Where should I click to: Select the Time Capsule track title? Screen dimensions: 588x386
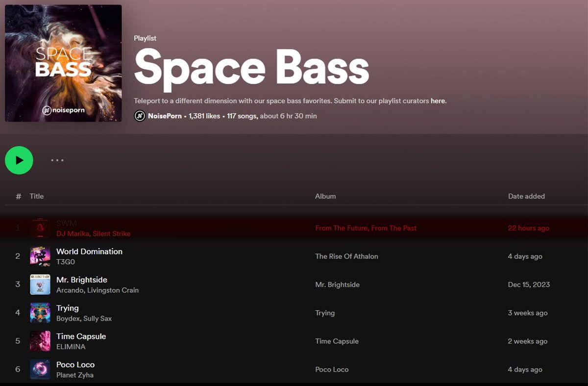[x=81, y=336]
